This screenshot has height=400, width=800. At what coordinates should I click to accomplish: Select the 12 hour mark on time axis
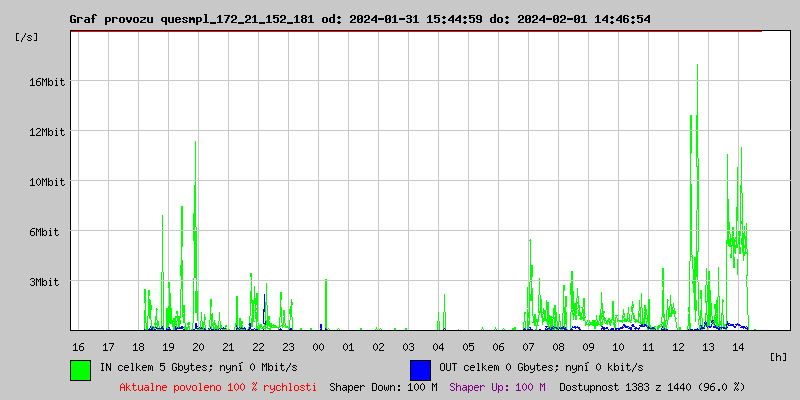[678, 346]
